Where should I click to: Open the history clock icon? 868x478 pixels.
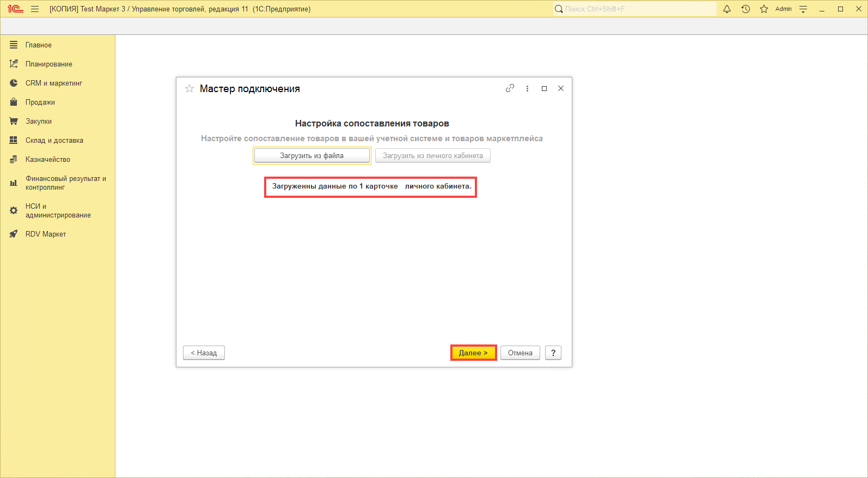(745, 9)
